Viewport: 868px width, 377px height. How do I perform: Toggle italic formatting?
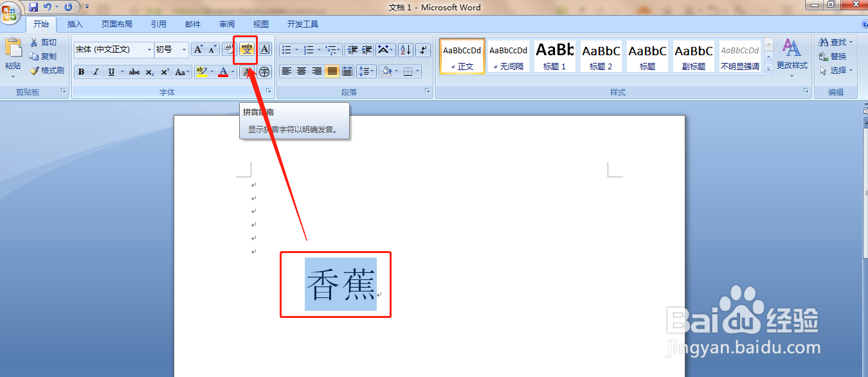coord(96,72)
